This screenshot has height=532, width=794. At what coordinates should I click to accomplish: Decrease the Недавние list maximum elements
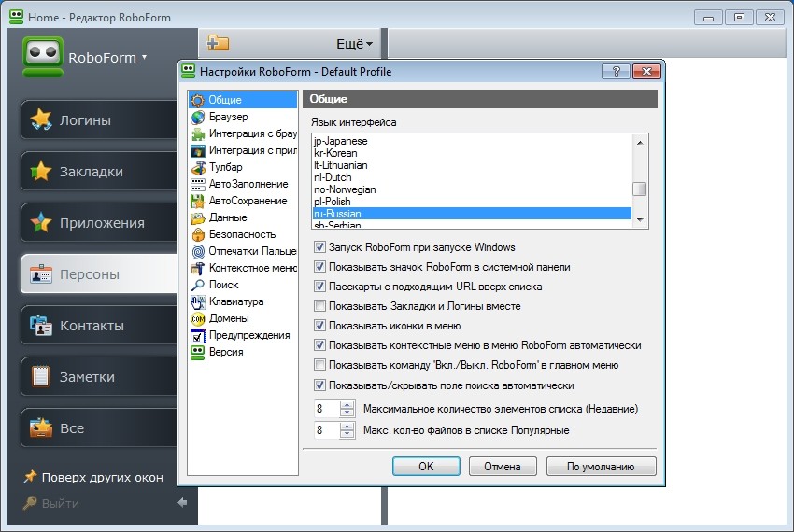pos(347,413)
